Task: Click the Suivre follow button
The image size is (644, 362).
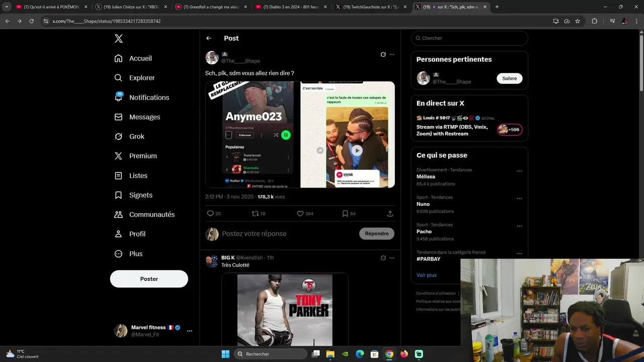Action: 510,78
